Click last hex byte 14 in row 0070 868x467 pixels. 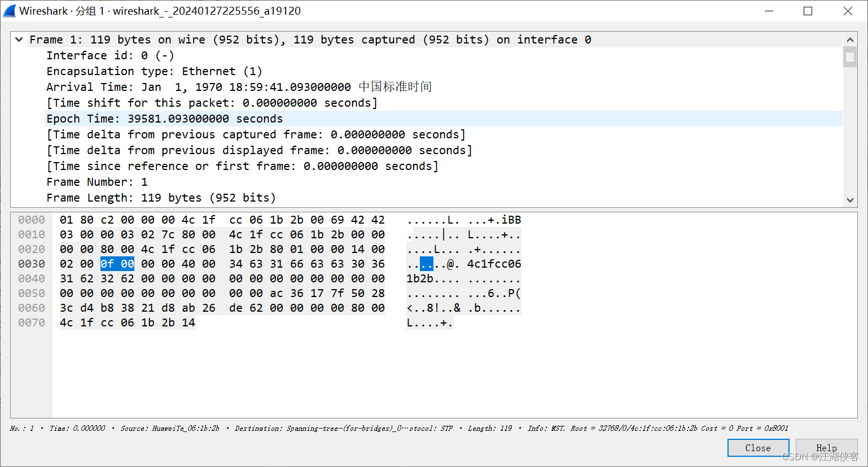pyautogui.click(x=188, y=322)
